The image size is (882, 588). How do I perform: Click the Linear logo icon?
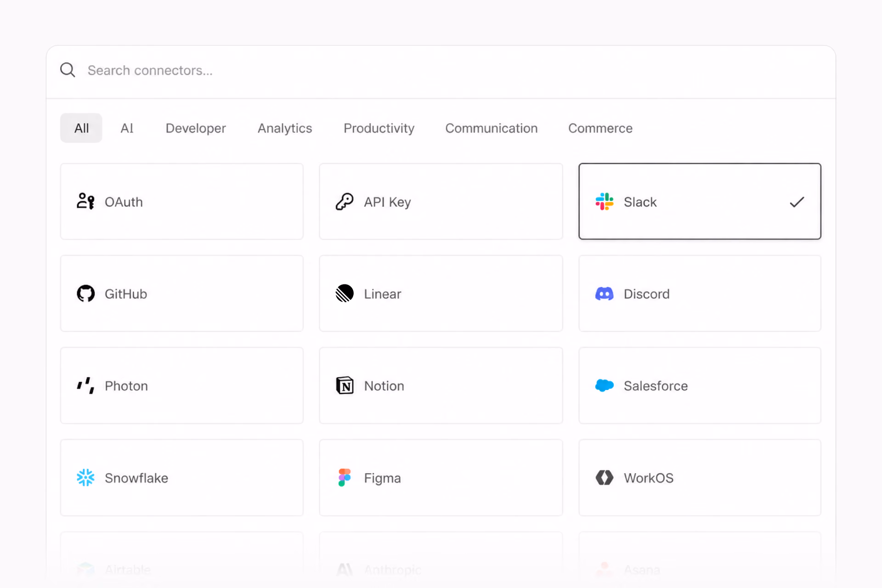pyautogui.click(x=345, y=293)
